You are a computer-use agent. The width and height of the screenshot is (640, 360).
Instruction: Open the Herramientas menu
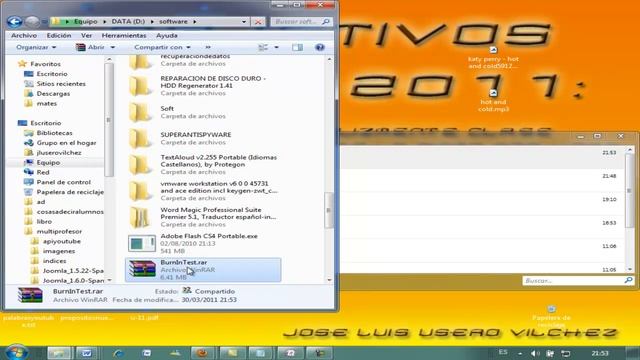coord(124,36)
